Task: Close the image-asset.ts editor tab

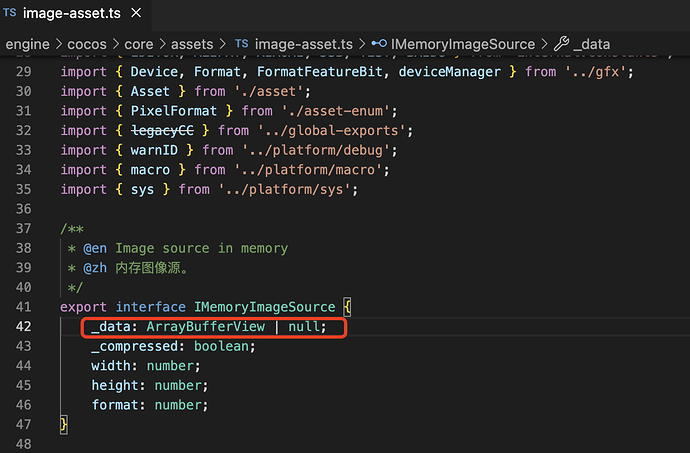Action: [150, 13]
